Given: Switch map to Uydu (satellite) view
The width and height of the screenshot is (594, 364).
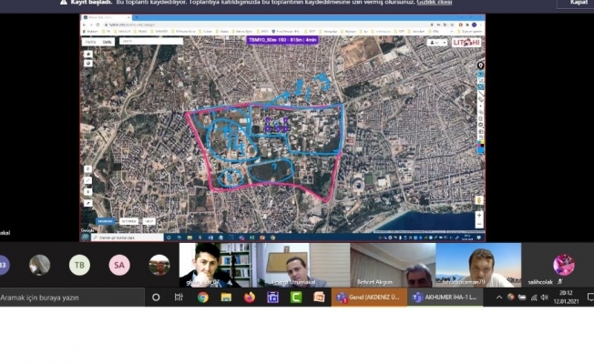Looking at the screenshot, I should (x=107, y=42).
